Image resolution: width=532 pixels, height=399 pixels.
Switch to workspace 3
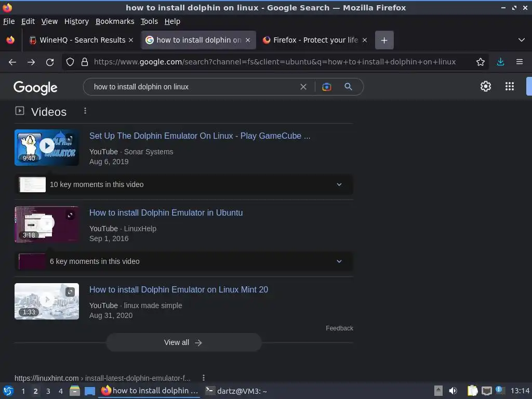pyautogui.click(x=48, y=391)
